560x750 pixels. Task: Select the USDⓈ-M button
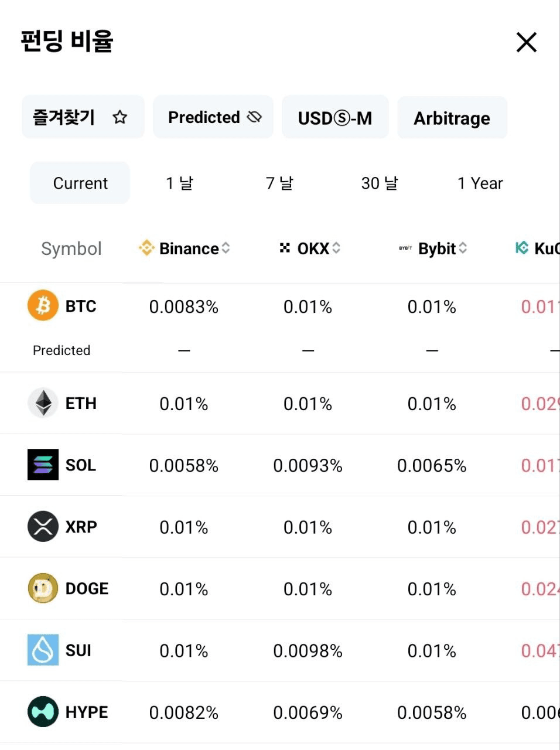(335, 118)
